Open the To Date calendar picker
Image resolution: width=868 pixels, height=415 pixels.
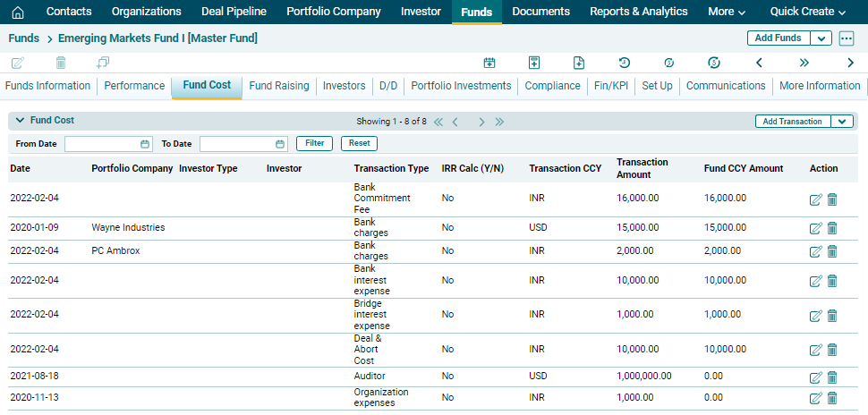(280, 144)
